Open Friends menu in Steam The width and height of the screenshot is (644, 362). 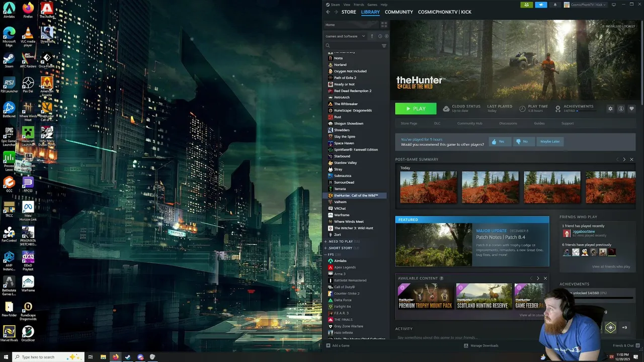coord(359,5)
